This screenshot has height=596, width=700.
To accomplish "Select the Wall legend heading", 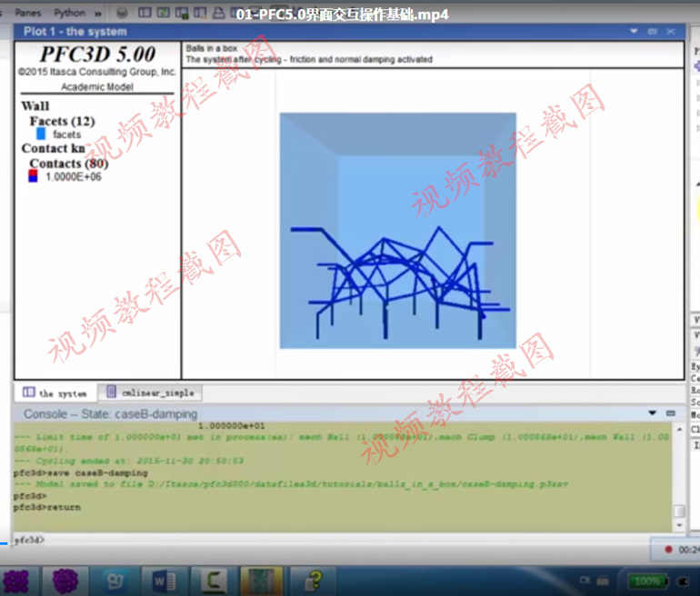I will 35,106.
